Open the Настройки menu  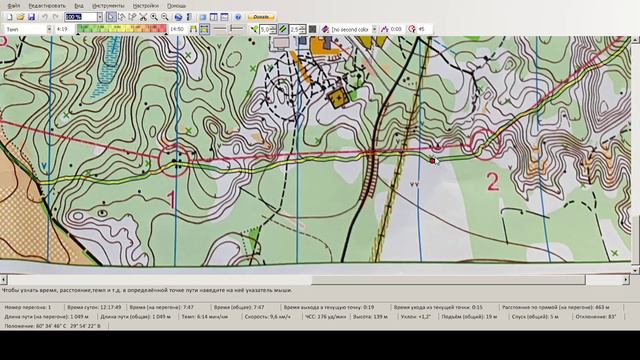point(146,6)
